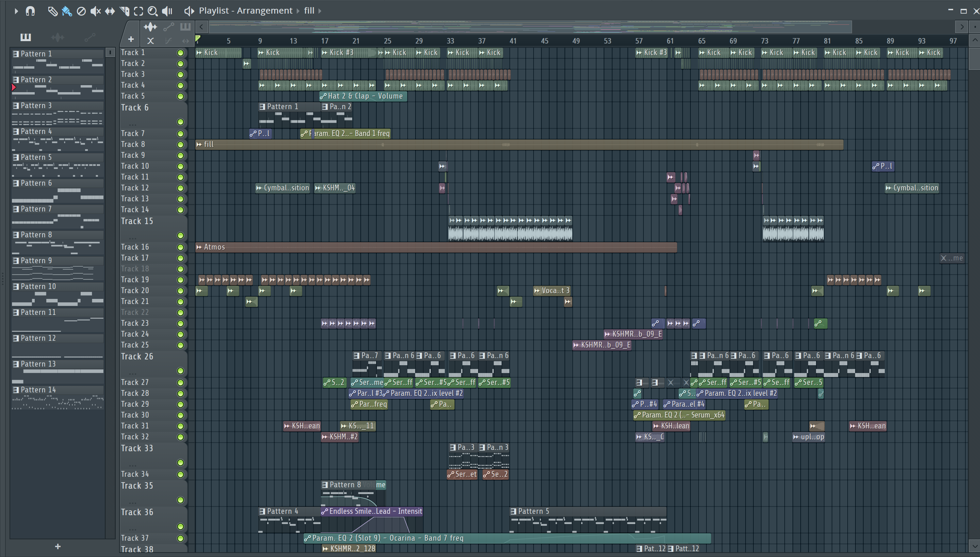Toggle mute LED for Track 16

coord(180,248)
